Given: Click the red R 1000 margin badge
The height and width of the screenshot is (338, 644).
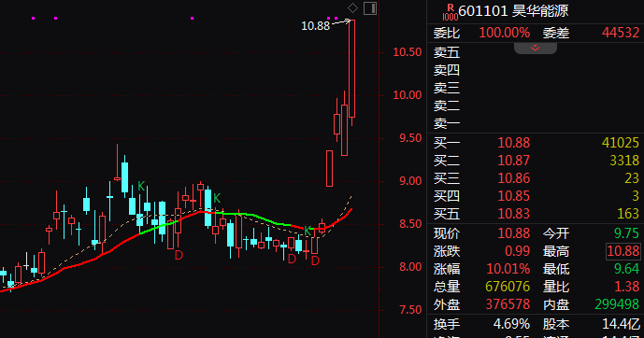Looking at the screenshot, I should pyautogui.click(x=451, y=12).
